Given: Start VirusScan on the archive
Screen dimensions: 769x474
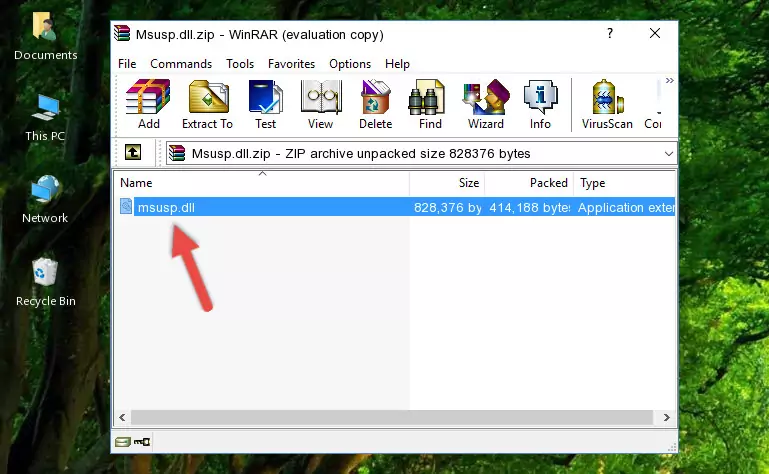Looking at the screenshot, I should 607,105.
